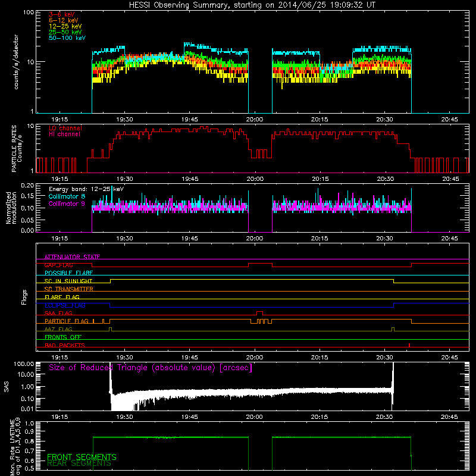
Task: Click the SAS spike at start near 19:27
Action: (110, 380)
